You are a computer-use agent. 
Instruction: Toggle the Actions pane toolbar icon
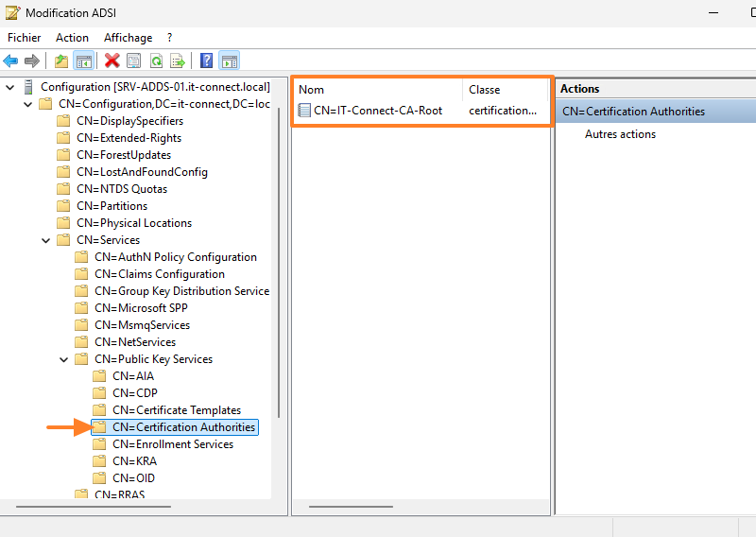[x=229, y=61]
